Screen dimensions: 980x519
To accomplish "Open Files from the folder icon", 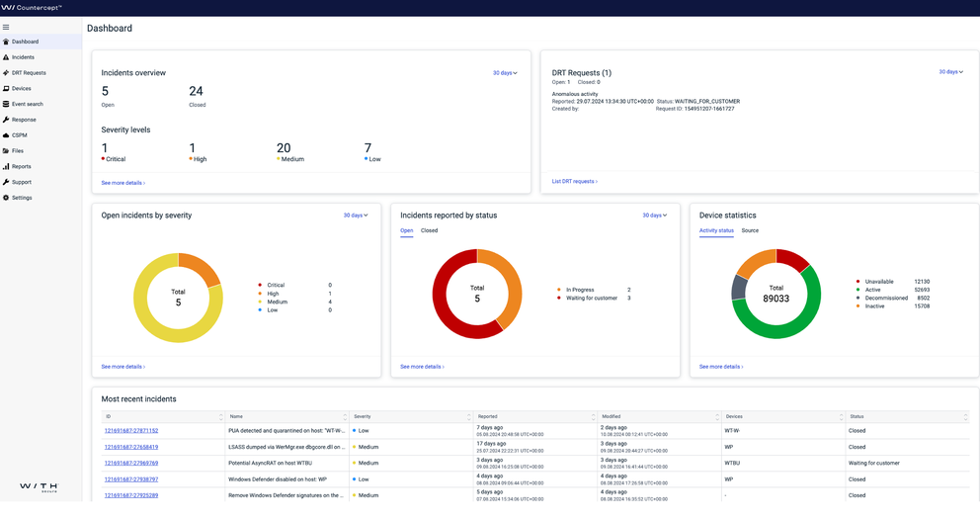I will pyautogui.click(x=6, y=151).
